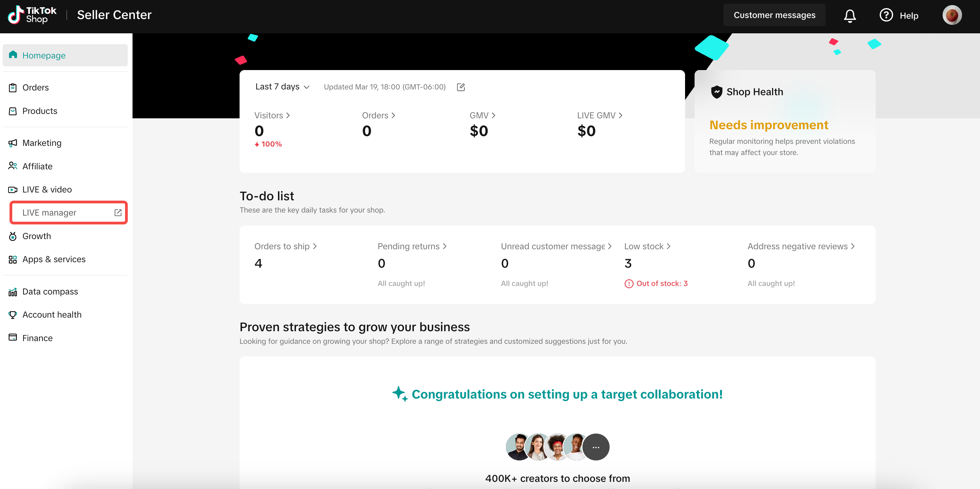Expand the GMV metric details
The height and width of the screenshot is (489, 980).
[x=483, y=115]
